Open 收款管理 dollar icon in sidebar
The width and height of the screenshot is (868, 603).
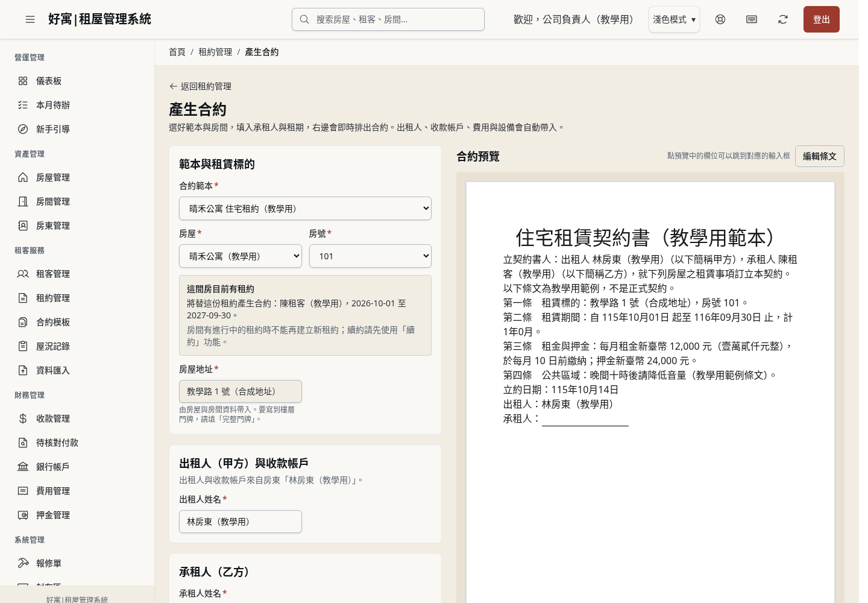point(23,418)
